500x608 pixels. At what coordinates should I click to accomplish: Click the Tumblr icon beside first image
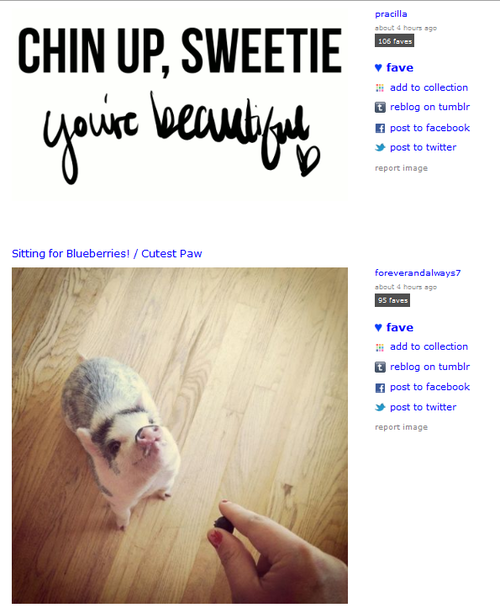pyautogui.click(x=380, y=107)
